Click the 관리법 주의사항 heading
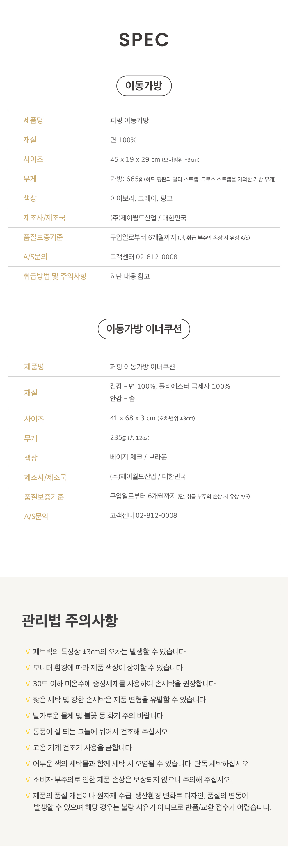Screen dimensions: 288x868 (x=70, y=621)
